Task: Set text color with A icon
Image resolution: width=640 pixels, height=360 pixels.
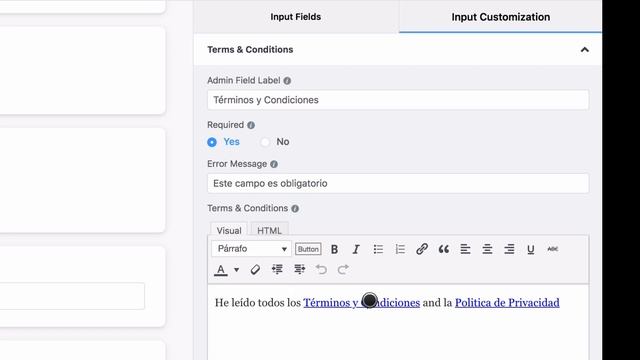Action: point(221,270)
